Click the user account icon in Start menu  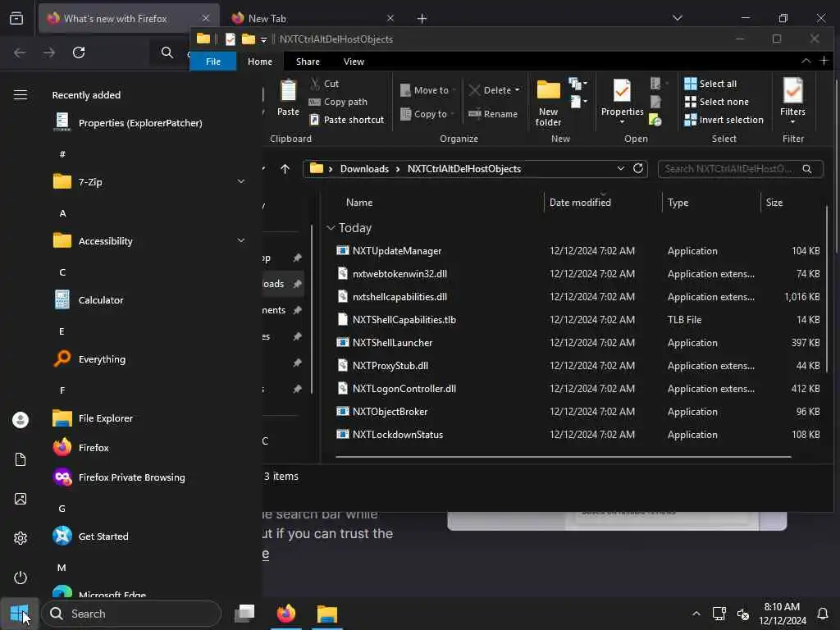click(x=21, y=420)
